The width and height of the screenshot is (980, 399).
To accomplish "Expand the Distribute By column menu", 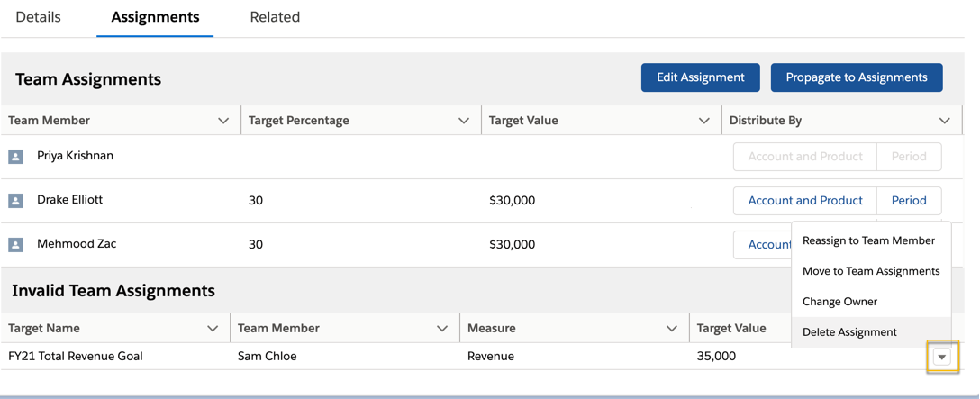I will click(x=944, y=121).
